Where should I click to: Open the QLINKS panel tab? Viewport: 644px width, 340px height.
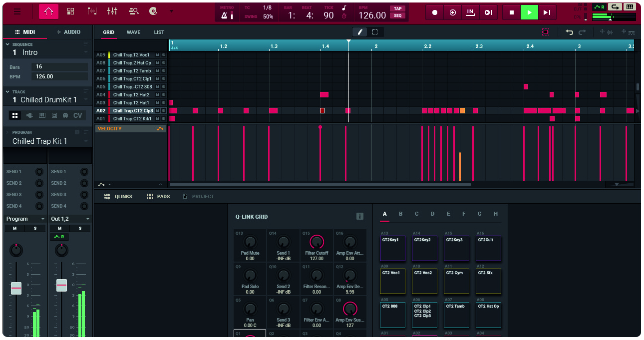coord(118,197)
